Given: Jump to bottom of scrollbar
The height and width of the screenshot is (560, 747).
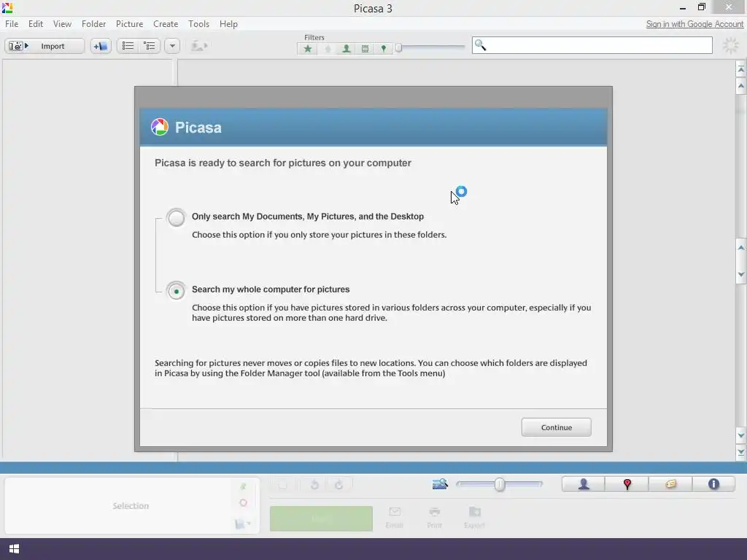Looking at the screenshot, I should click(741, 452).
